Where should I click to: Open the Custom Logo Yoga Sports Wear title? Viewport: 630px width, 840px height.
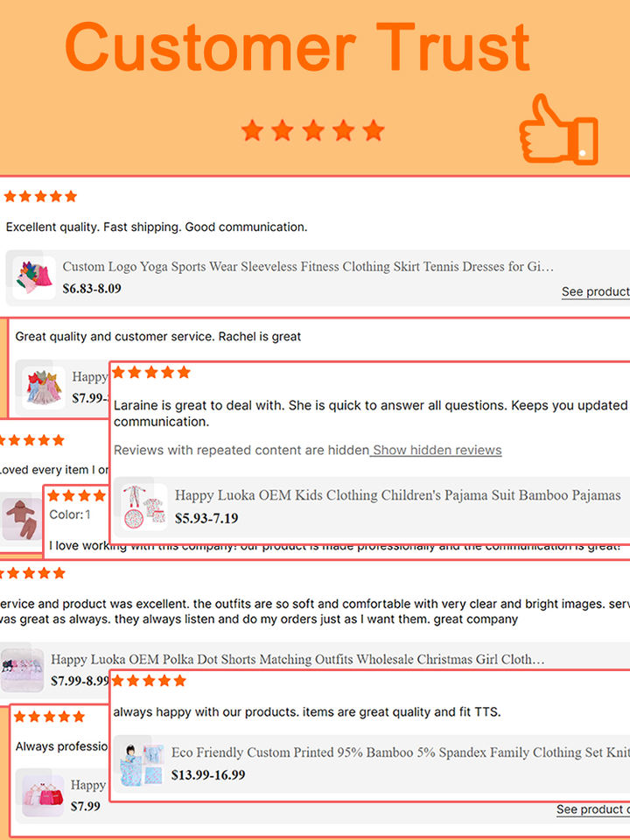click(x=308, y=266)
